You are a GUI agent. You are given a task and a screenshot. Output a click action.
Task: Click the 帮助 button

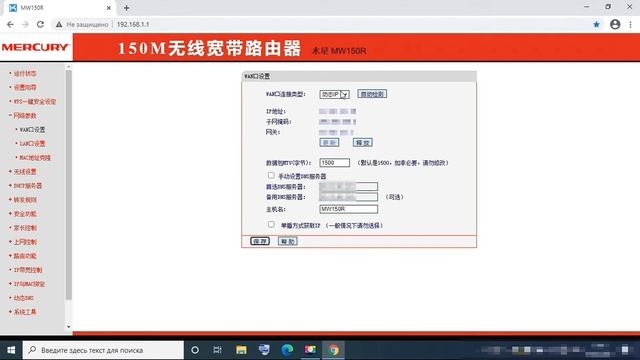(x=287, y=241)
